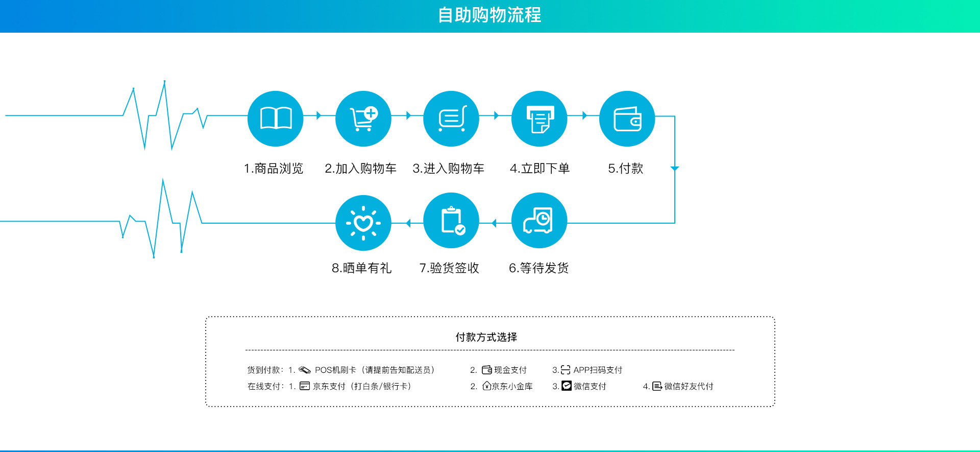980x452 pixels.
Task: Click the 'APP扫码支付' option text
Action: (x=598, y=370)
